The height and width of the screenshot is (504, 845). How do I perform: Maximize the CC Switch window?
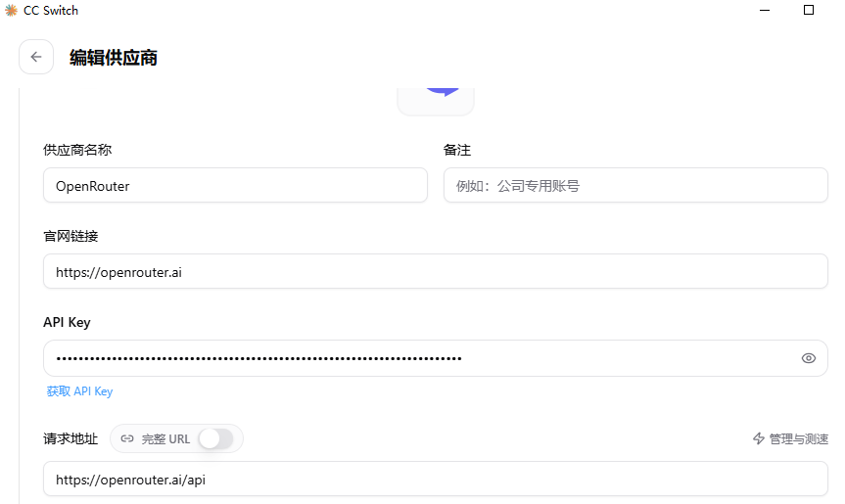[809, 10]
